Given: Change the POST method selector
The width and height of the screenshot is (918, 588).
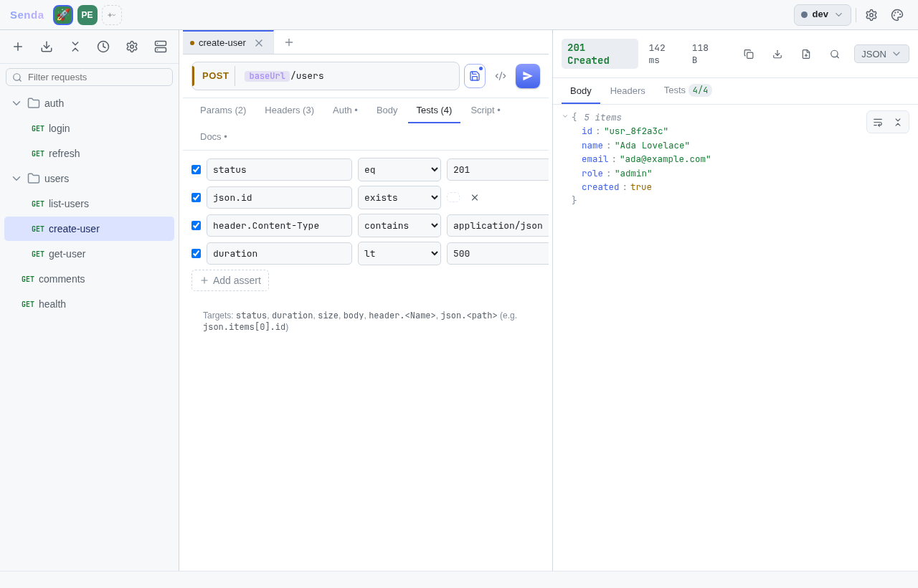Looking at the screenshot, I should [x=215, y=76].
